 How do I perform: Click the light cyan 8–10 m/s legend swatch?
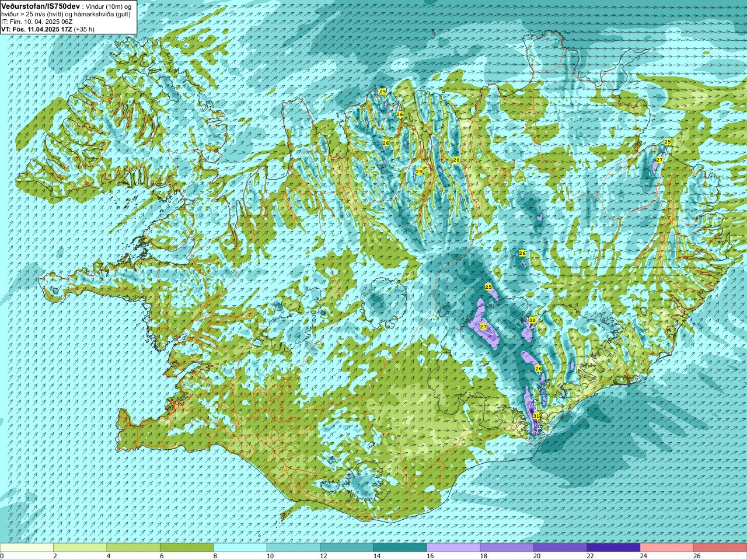point(240,548)
